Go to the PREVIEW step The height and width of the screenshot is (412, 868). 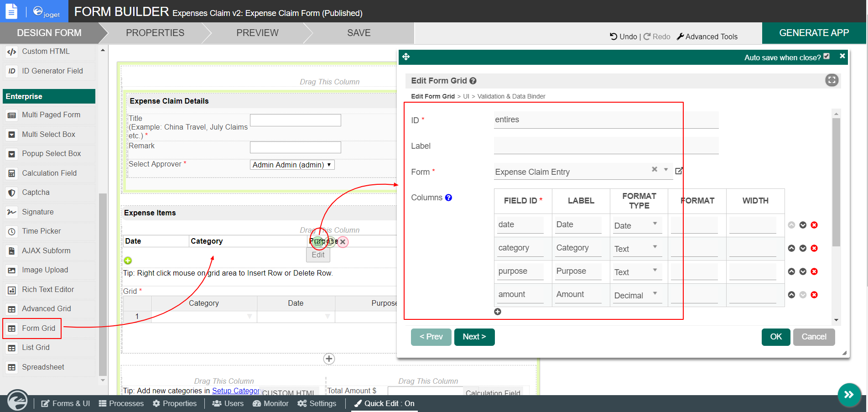tap(257, 33)
